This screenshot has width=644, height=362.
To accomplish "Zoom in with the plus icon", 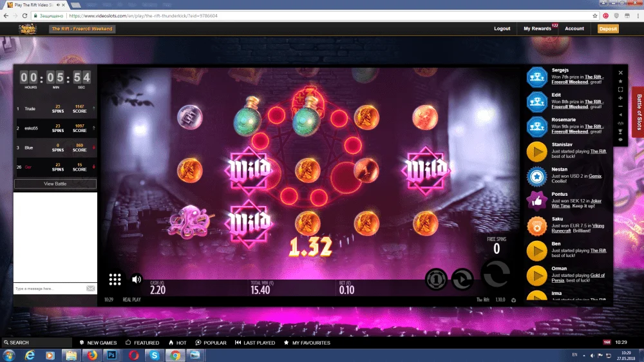I will 621,98.
